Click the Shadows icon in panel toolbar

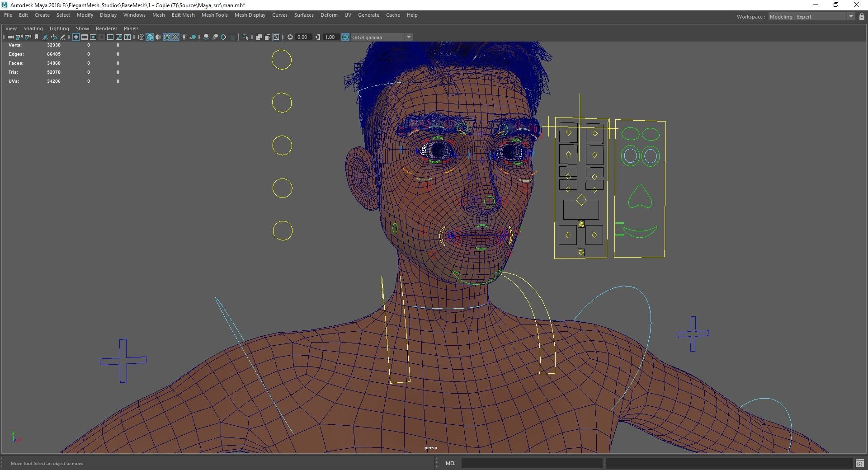[193, 37]
